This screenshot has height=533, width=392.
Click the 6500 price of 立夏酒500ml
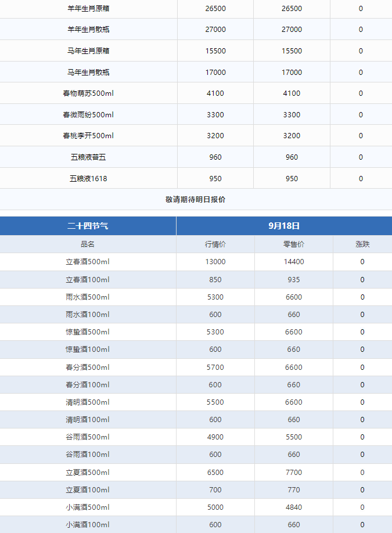[215, 473]
